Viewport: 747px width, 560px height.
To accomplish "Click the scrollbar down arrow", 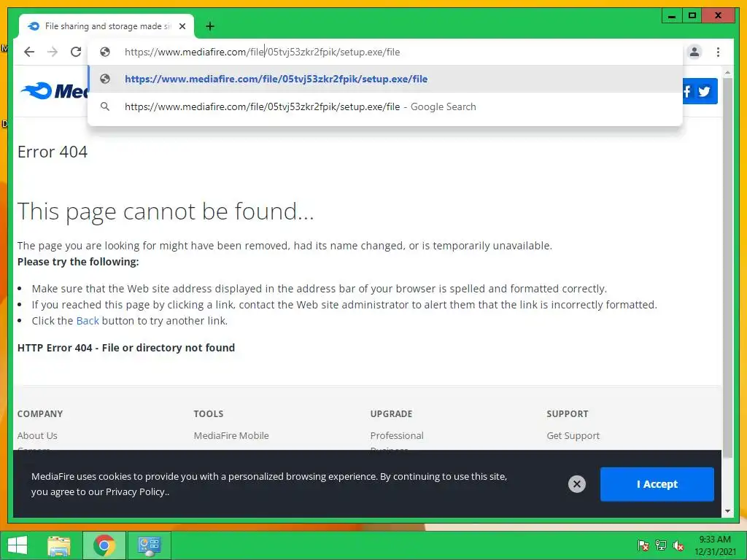I will coord(727,511).
